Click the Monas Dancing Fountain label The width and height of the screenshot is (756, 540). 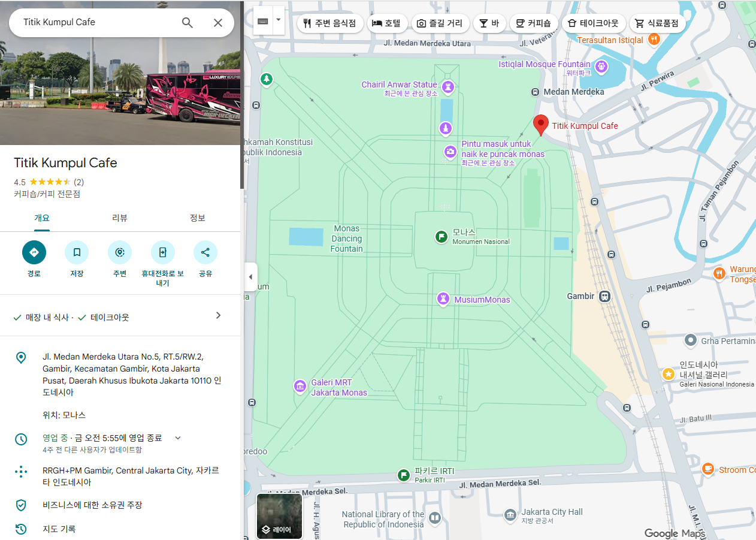point(347,239)
